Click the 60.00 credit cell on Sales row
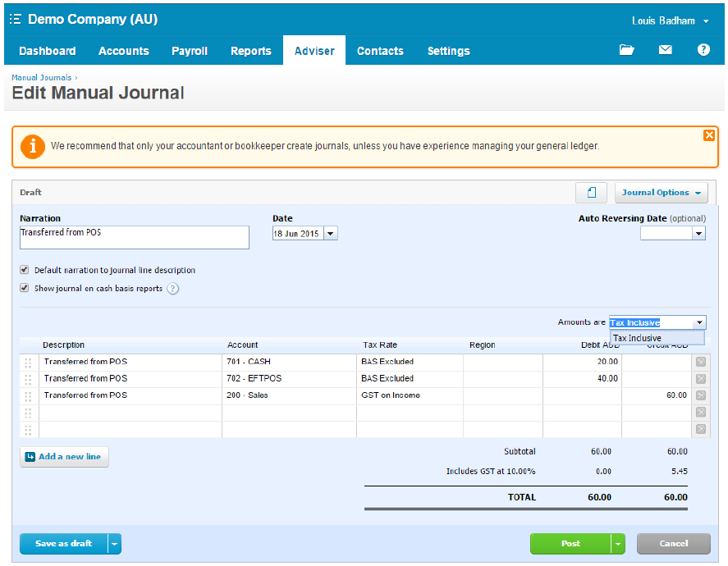The height and width of the screenshot is (566, 728). coord(657,395)
